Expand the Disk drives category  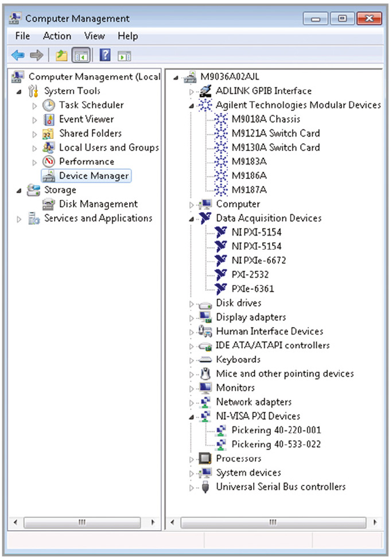pos(191,304)
